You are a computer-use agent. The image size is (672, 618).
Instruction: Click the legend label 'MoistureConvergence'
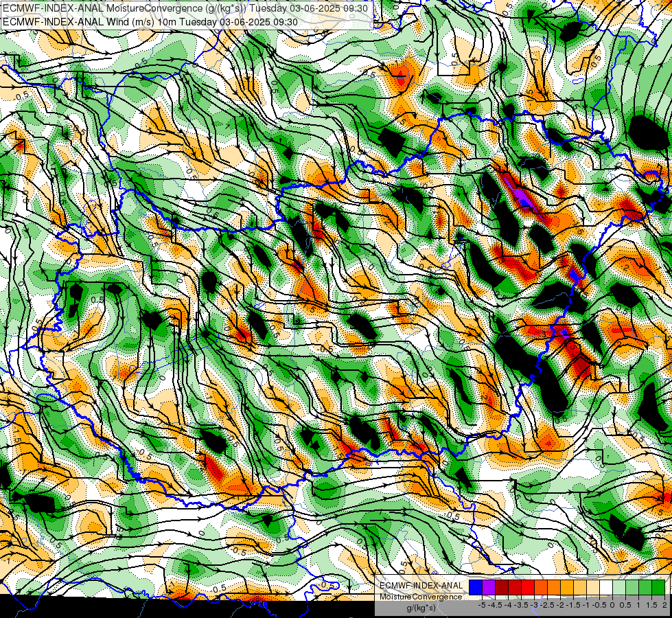pyautogui.click(x=421, y=597)
